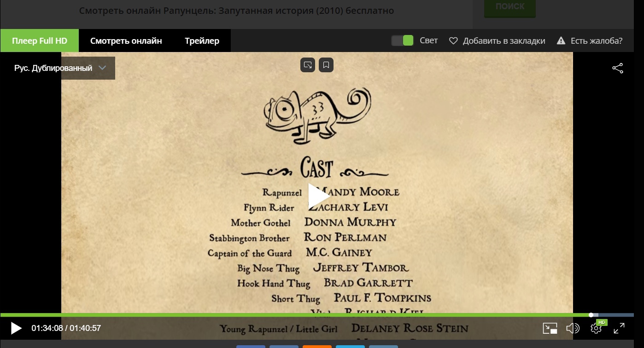Enter fullscreen mode
Screen dimensions: 644x348
click(x=619, y=328)
